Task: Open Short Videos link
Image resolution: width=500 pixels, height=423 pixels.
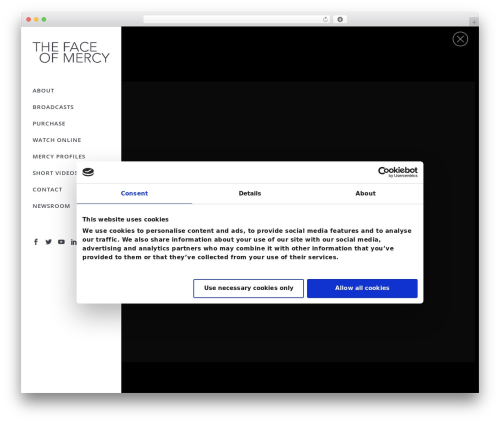Action: [55, 173]
